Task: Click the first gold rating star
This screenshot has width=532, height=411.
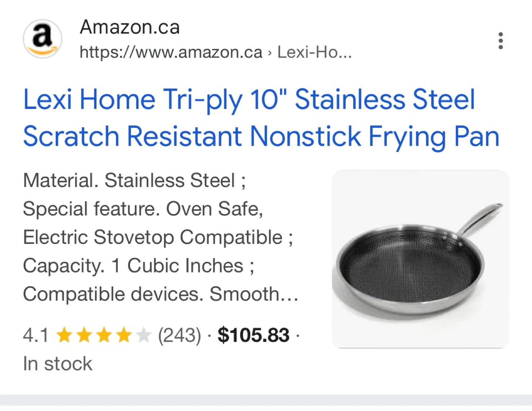Action: point(65,335)
